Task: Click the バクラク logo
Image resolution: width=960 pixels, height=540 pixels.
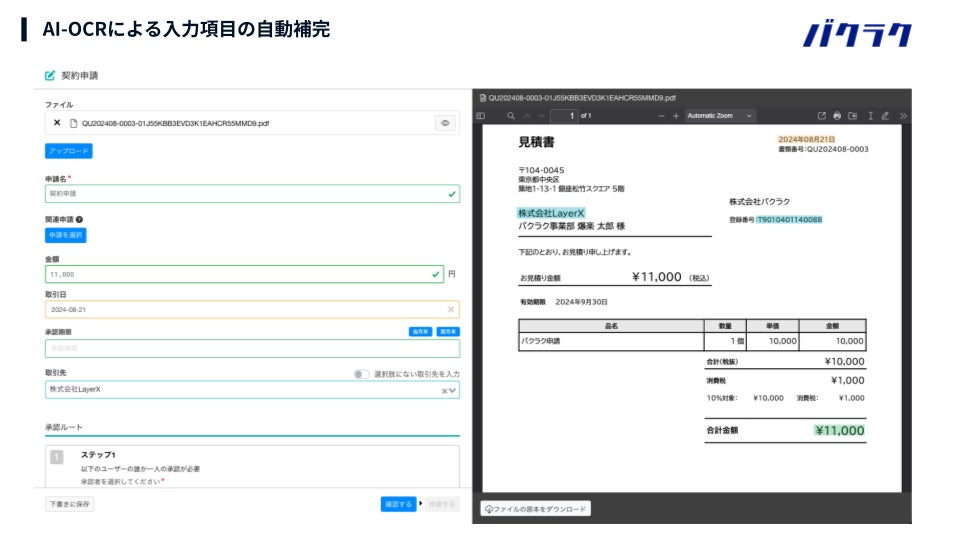Action: point(857,34)
